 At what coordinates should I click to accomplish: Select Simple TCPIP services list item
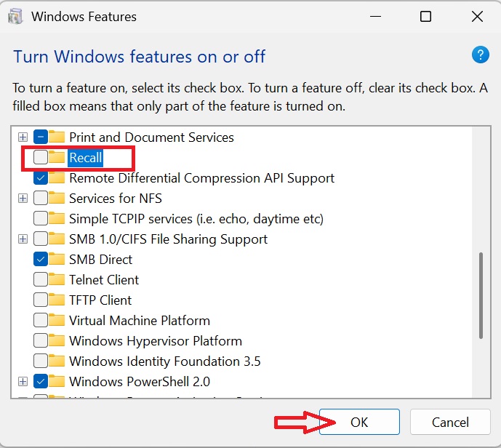click(x=196, y=218)
